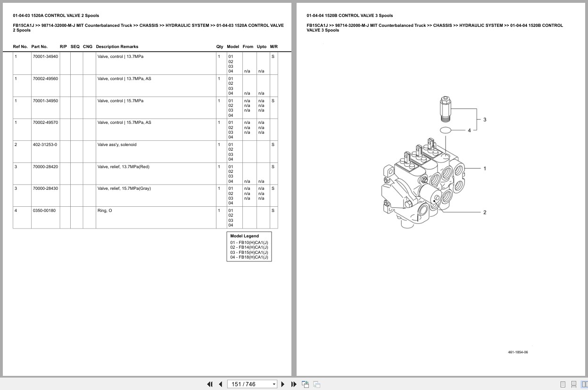Click the 'Qty' column header

tap(220, 47)
